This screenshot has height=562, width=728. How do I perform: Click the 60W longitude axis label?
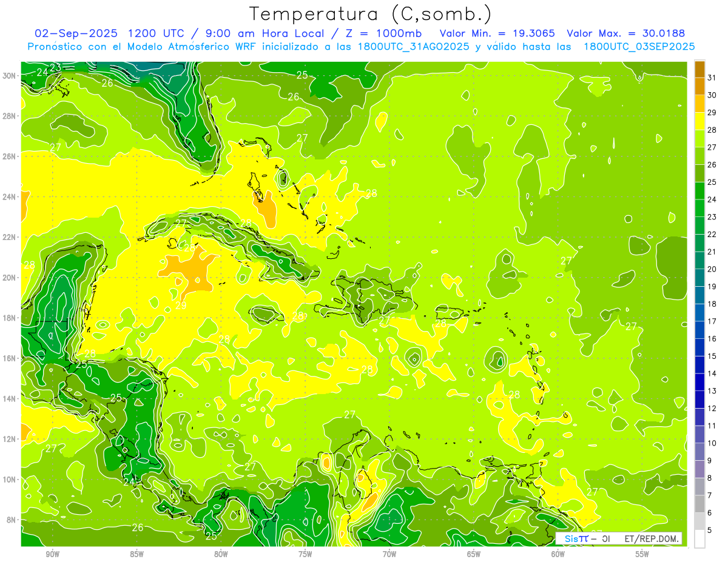coord(558,554)
